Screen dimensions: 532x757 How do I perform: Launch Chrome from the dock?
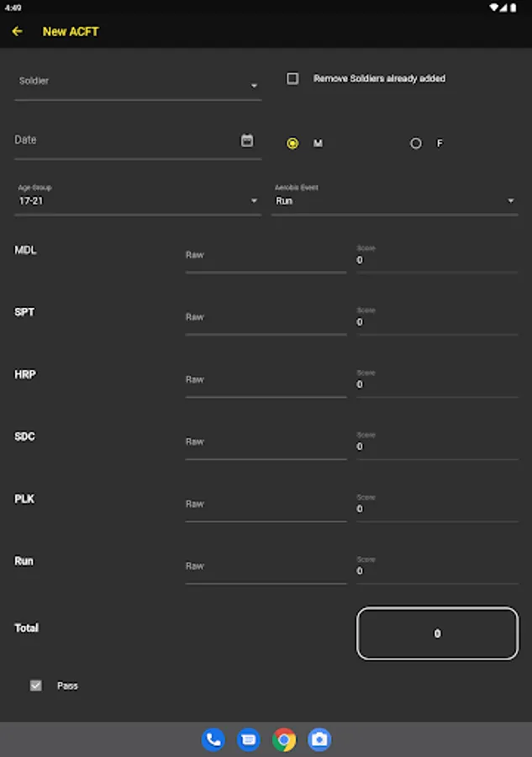284,739
